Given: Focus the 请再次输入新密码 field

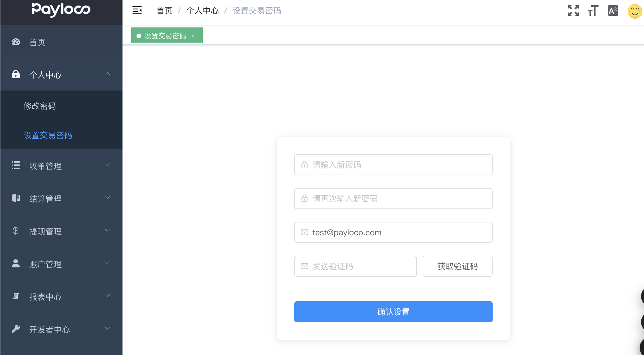Looking at the screenshot, I should pos(393,199).
